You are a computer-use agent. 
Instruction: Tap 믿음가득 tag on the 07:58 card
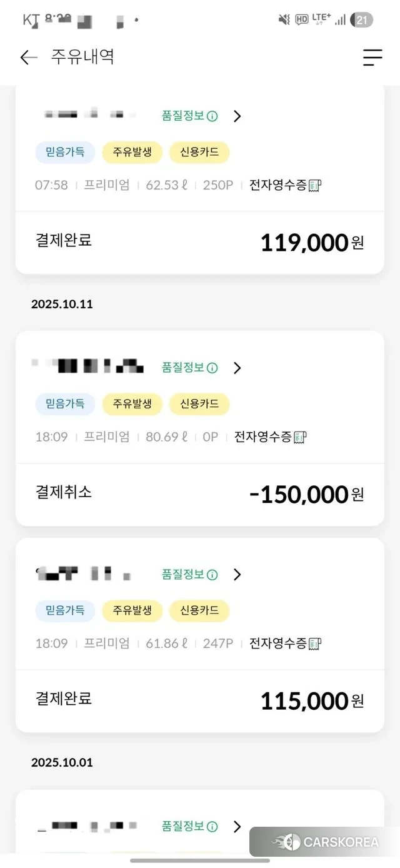[65, 153]
